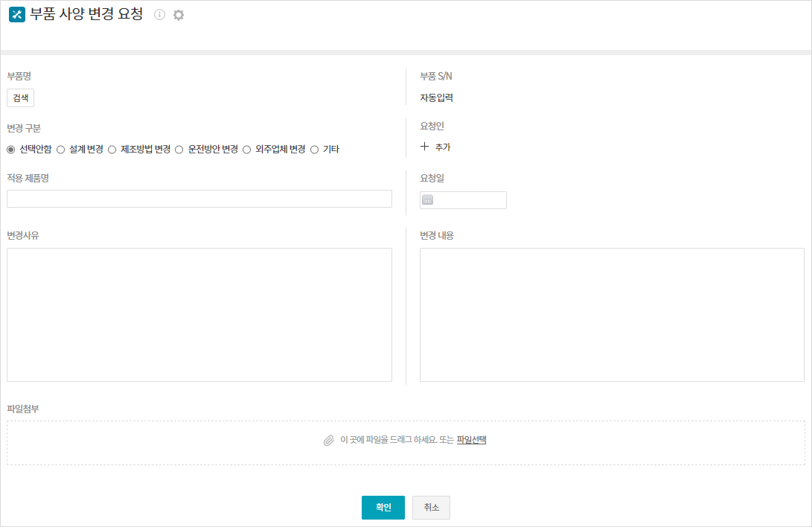The image size is (812, 527).
Task: Select the 선택안함 radio option
Action: pos(11,150)
